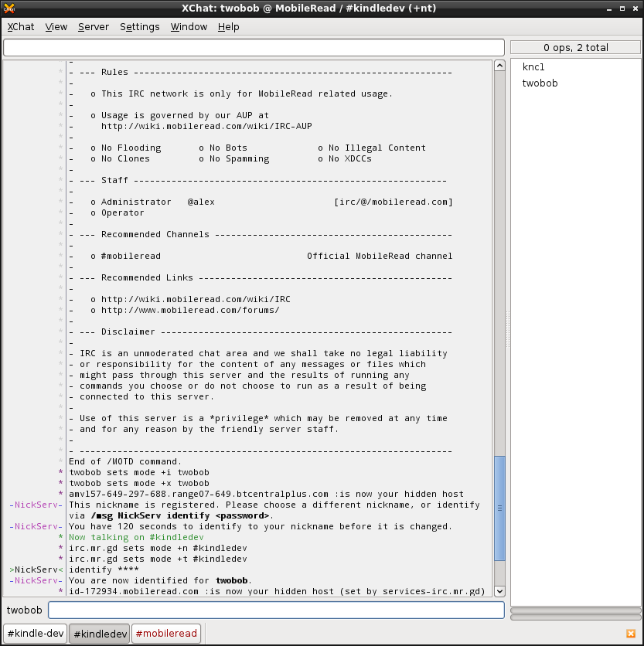644x646 pixels.
Task: Click the pane divider grip beside the user list
Action: 507,328
